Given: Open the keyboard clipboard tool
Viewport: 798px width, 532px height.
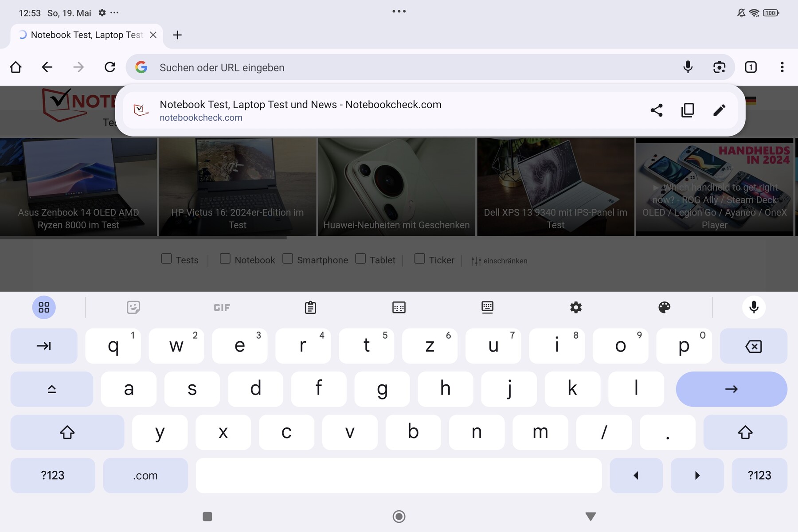Looking at the screenshot, I should tap(310, 307).
